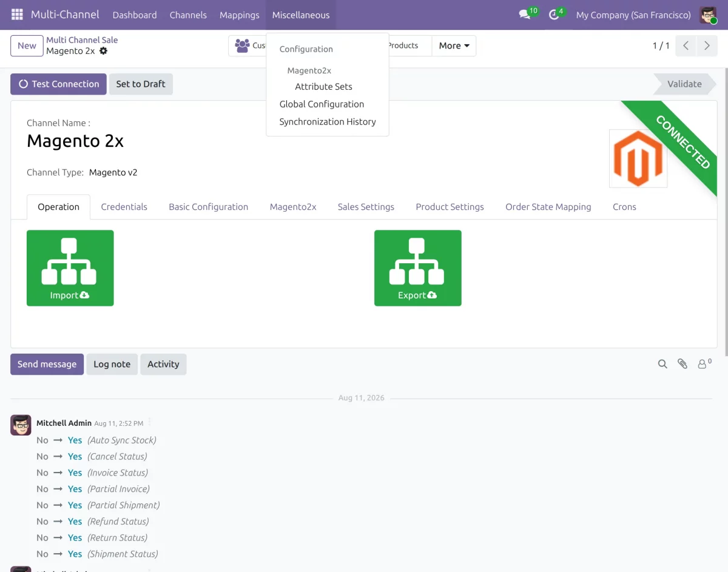The height and width of the screenshot is (572, 728).
Task: Select Attribute Sets from the dropdown
Action: [x=324, y=87]
